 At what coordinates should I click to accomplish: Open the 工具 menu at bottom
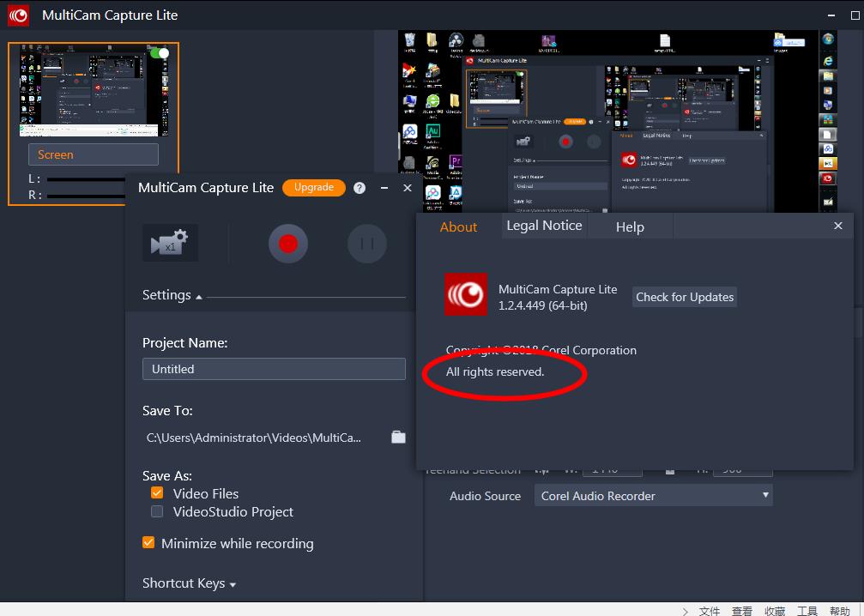point(807,611)
